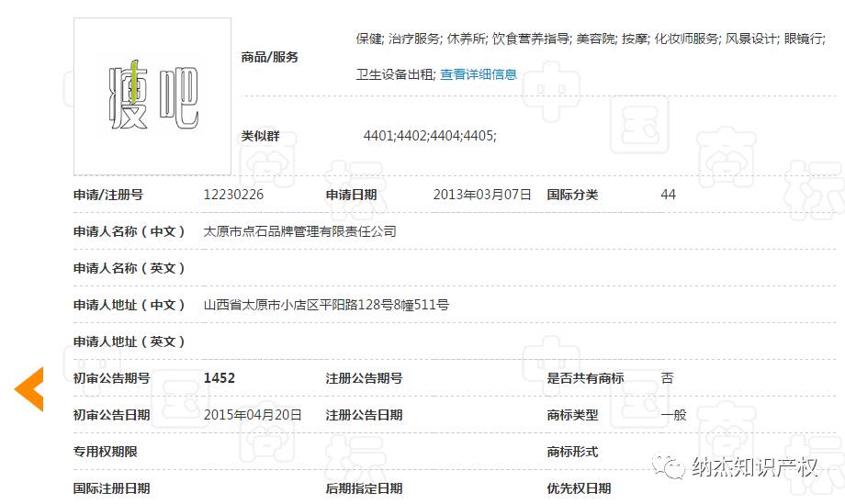
Task: Click the goods text line starting 保健; 治疗服务
Action: click(591, 39)
